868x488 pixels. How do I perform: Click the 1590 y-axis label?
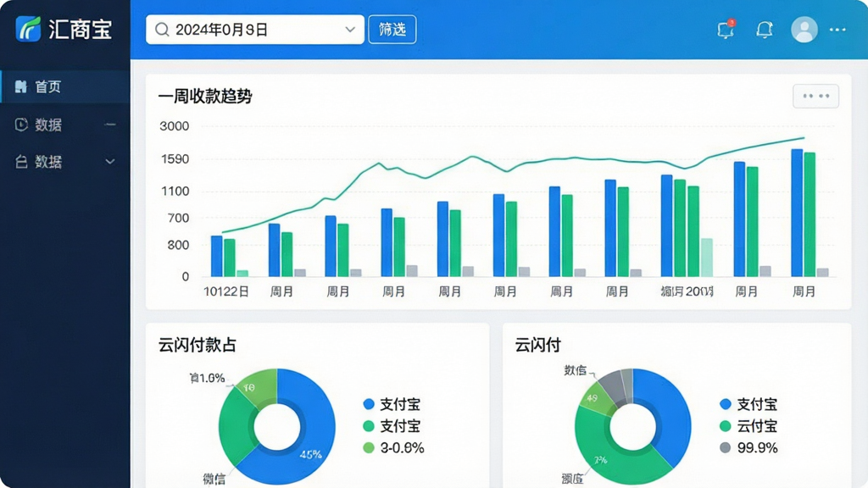pos(175,159)
